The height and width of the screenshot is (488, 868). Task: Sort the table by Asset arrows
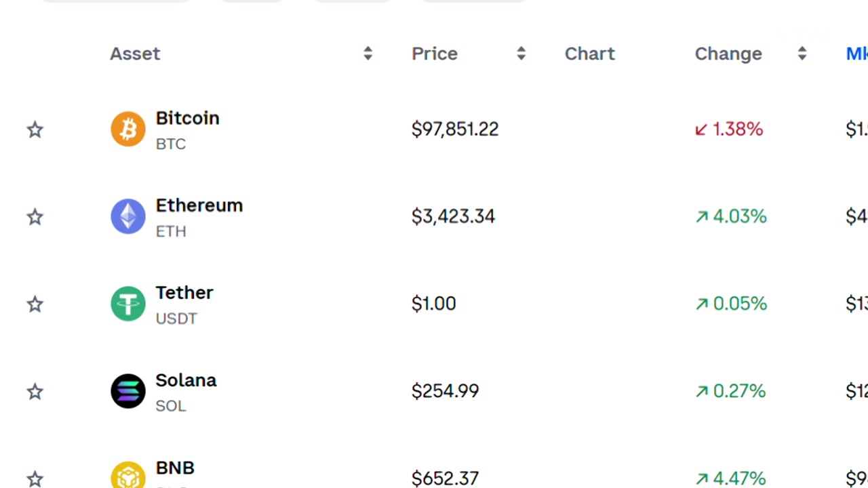tap(368, 54)
